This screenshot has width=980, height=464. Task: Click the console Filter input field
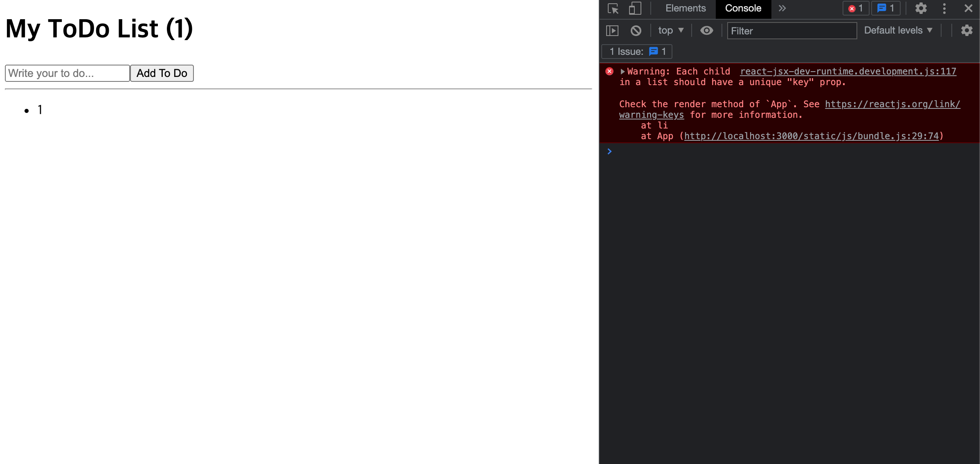click(x=791, y=31)
